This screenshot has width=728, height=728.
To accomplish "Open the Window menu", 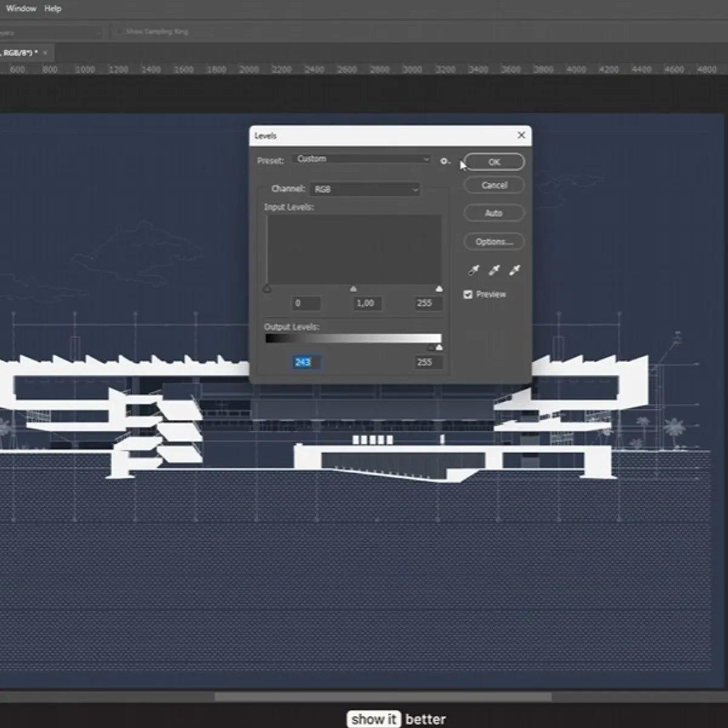I will point(21,8).
